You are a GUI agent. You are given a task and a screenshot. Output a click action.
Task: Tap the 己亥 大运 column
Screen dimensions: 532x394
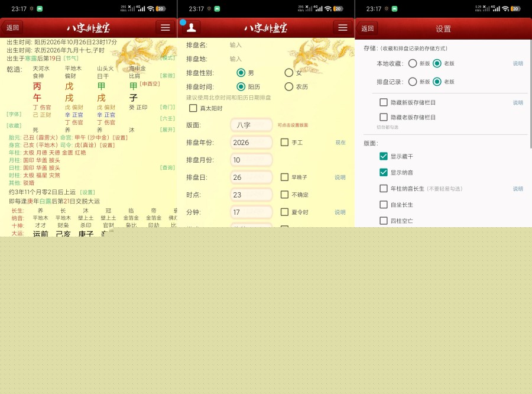click(63, 234)
